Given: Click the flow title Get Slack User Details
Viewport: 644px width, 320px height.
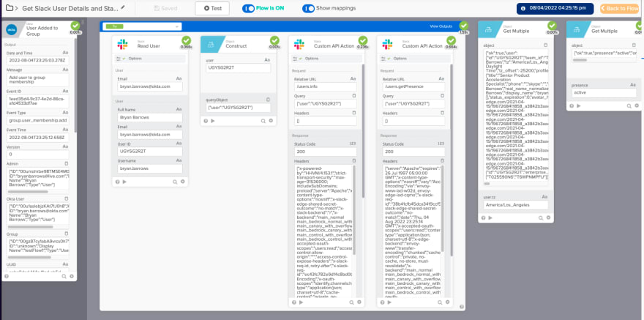Looking at the screenshot, I should (70, 8).
